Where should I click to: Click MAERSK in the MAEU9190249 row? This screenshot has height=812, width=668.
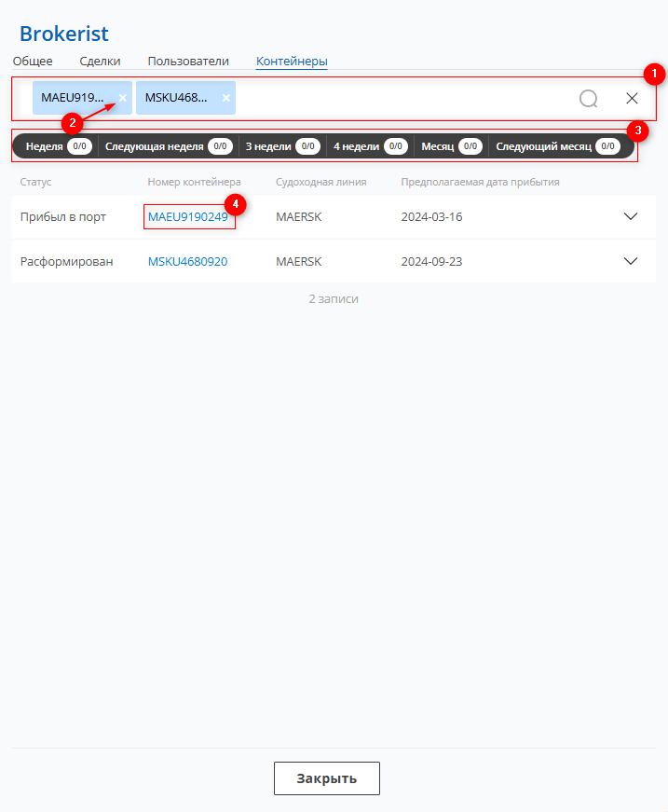298,217
